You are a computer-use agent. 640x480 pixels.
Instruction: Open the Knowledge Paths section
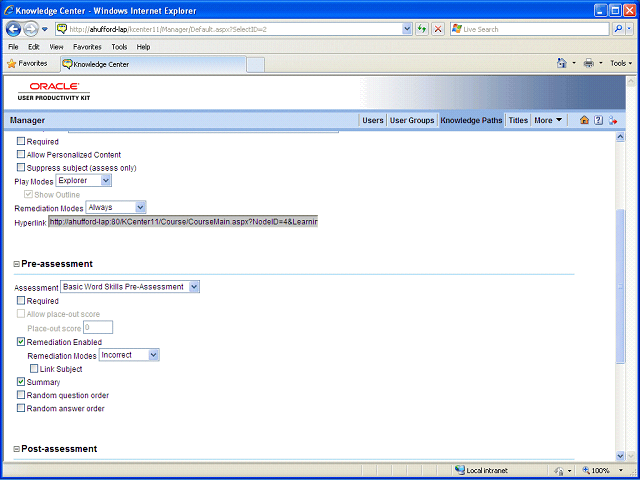pos(471,120)
